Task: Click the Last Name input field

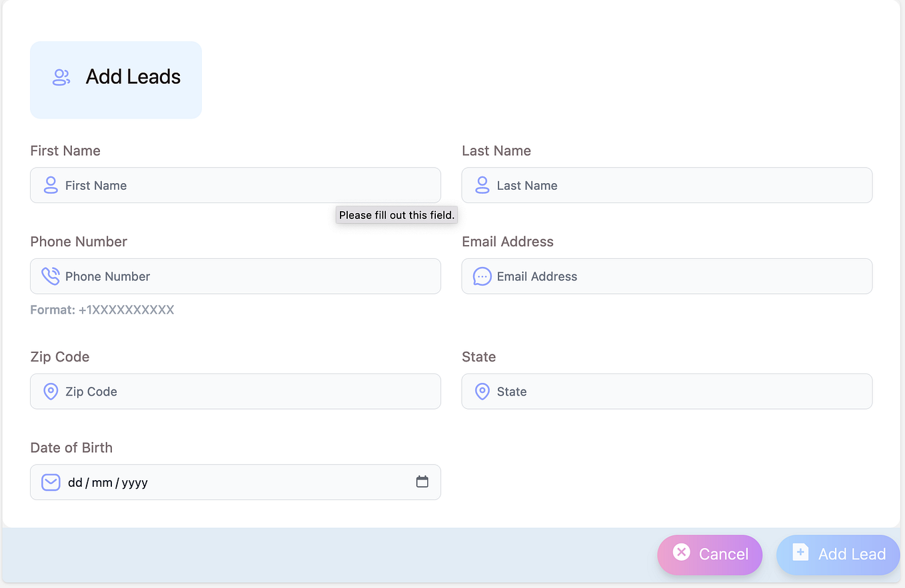Action: point(633,185)
